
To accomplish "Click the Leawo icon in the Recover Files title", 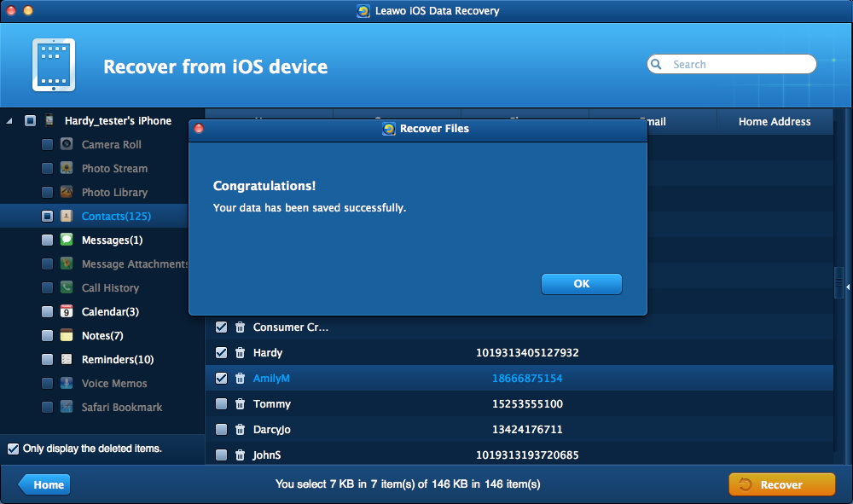I will pos(388,129).
